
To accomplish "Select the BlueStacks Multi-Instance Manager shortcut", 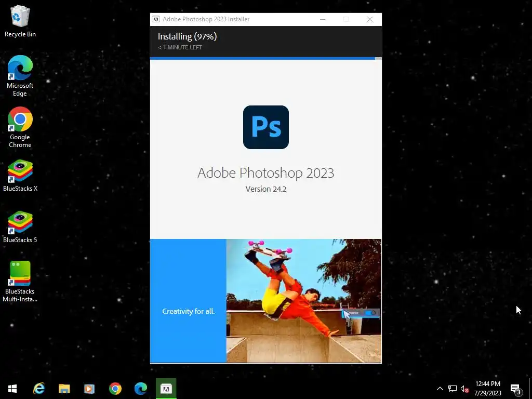I will (20, 282).
